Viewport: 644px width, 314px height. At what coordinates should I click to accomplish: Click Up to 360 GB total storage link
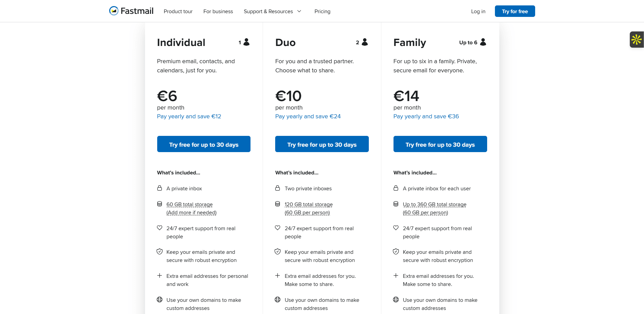point(434,204)
